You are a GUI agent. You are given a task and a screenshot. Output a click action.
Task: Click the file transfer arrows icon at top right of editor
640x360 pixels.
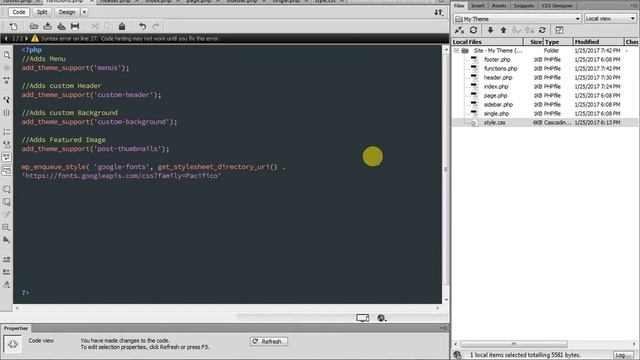[438, 13]
